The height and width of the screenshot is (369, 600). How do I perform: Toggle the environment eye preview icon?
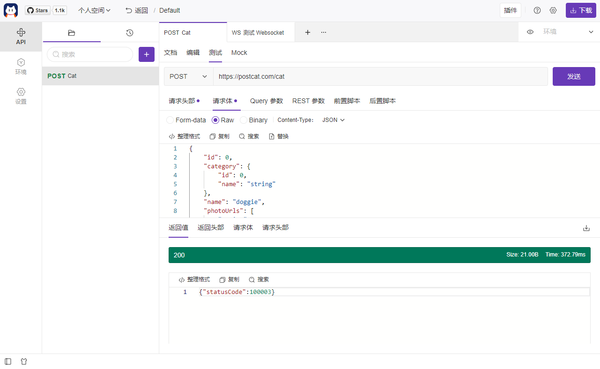[x=530, y=32]
